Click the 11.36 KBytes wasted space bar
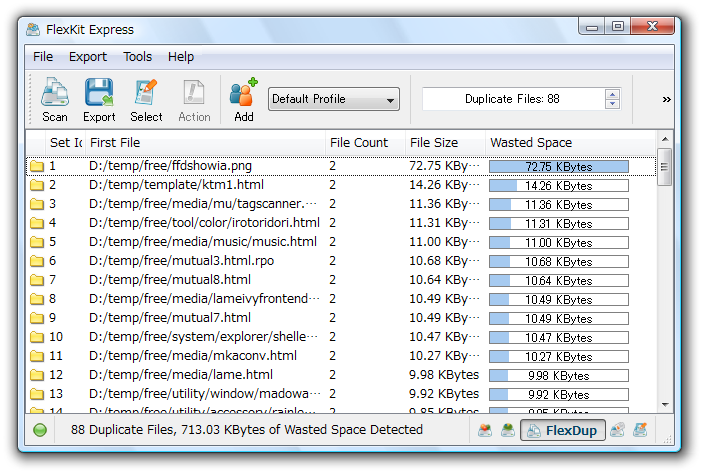This screenshot has width=701, height=473. pos(559,205)
